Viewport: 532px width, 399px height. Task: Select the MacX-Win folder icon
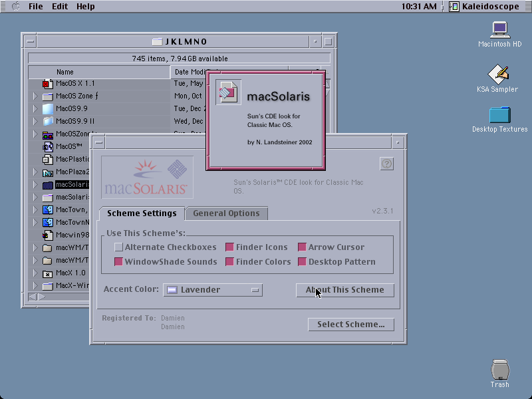[x=48, y=286]
